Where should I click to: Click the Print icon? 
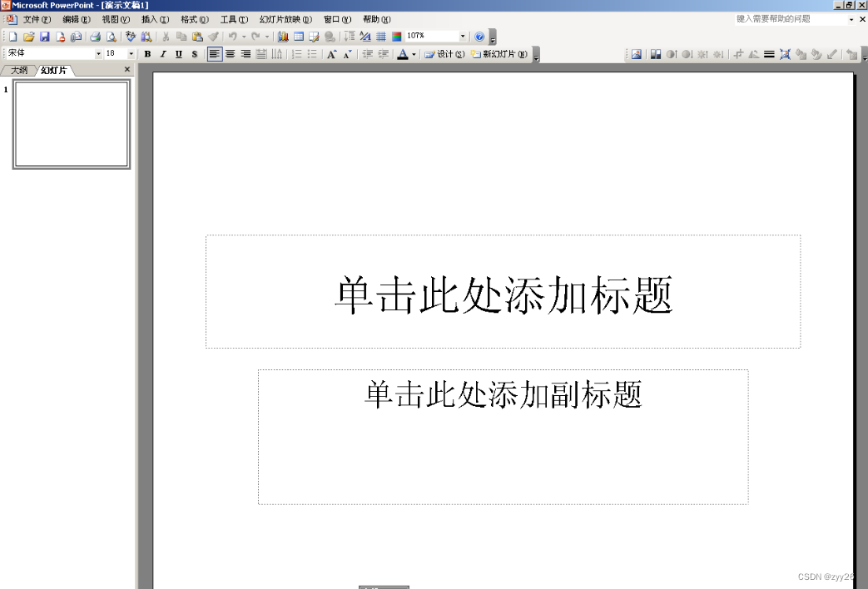pos(95,37)
